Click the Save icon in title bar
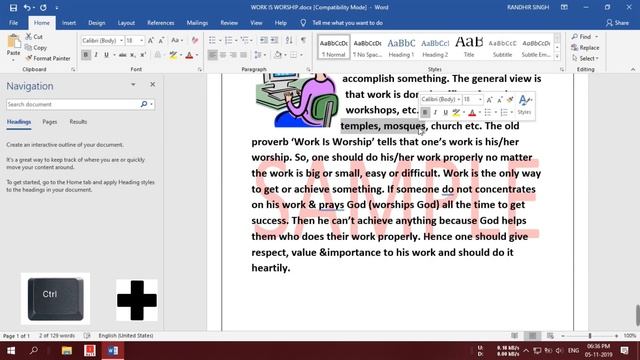This screenshot has height=360, width=640. [13, 7]
